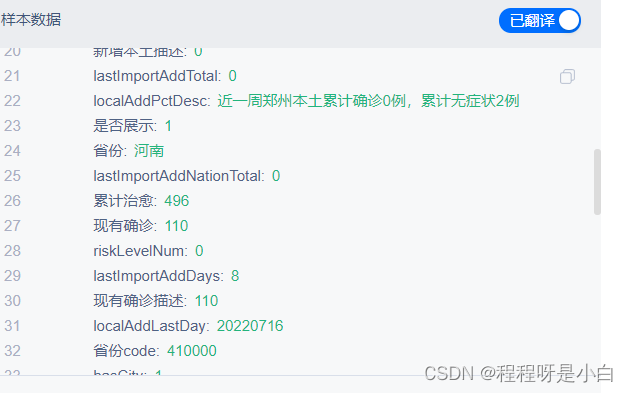
Task: Click line number 29
Action: coord(12,276)
